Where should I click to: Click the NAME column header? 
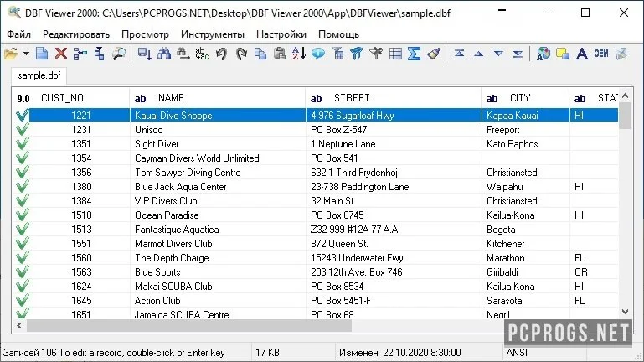[218, 98]
